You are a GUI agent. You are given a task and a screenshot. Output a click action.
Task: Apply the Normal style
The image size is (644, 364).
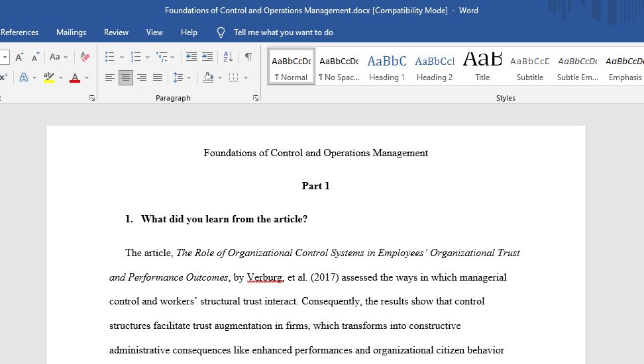click(x=292, y=66)
